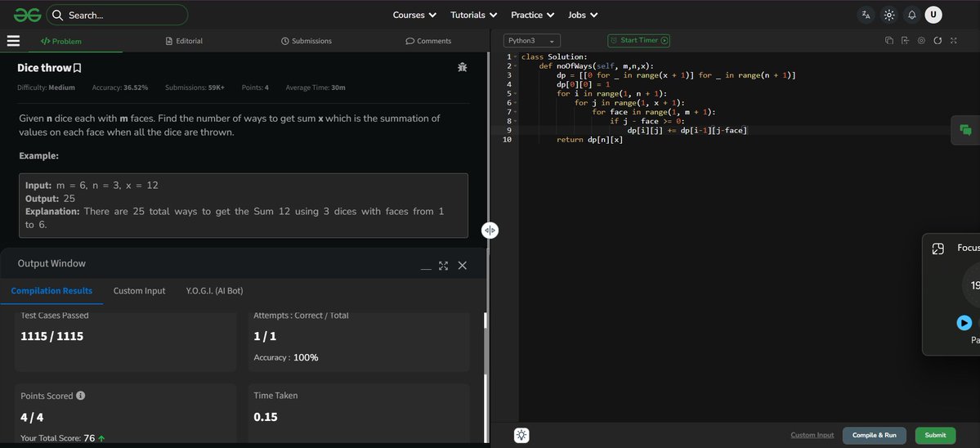The height and width of the screenshot is (448, 980).
Task: Click the lightbulb hint icon
Action: pyautogui.click(x=521, y=436)
